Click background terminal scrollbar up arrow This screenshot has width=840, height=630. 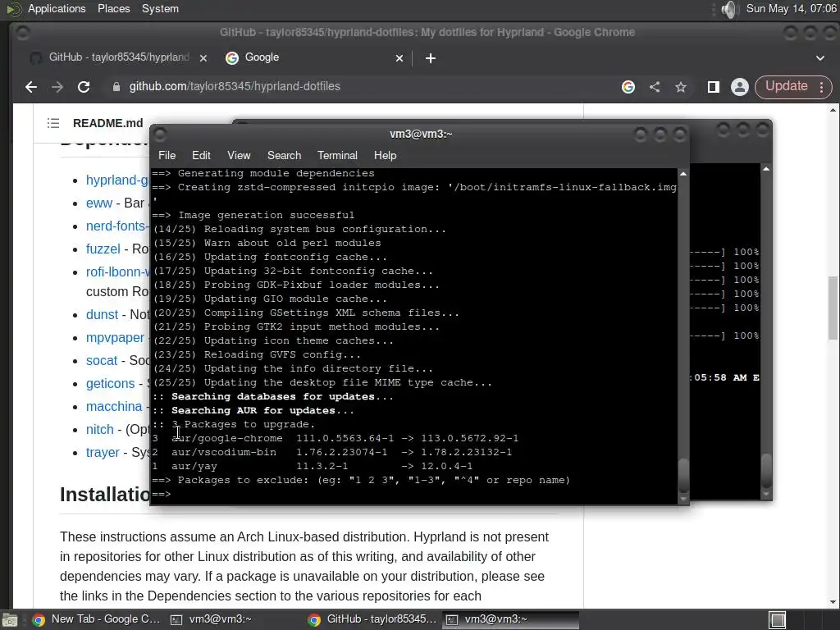click(x=767, y=169)
